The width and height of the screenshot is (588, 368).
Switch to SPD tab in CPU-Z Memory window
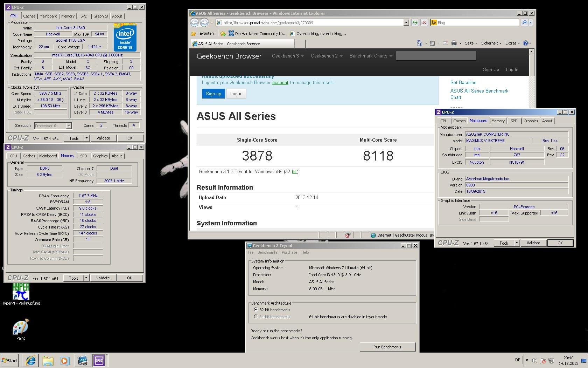click(84, 156)
